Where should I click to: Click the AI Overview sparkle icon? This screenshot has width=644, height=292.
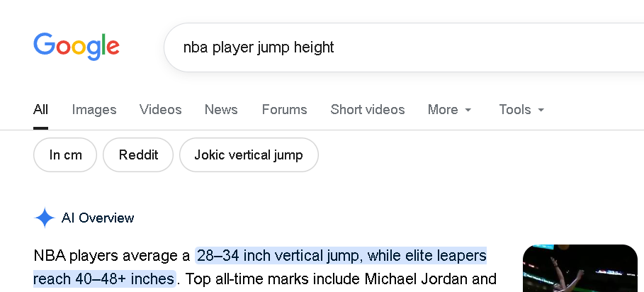[45, 218]
